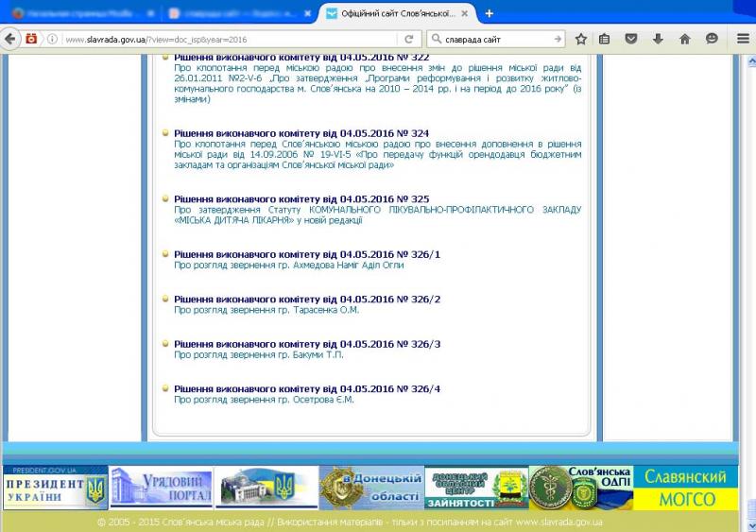This screenshot has width=756, height=532.
Task: Open decision № 322 of 04.05.2016
Action: pos(301,58)
